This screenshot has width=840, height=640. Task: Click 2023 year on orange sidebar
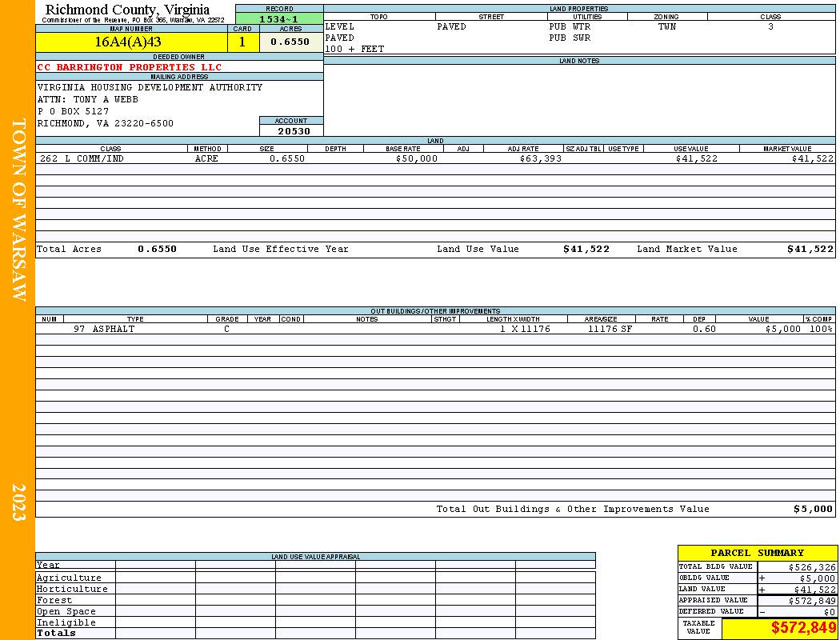tap(18, 502)
